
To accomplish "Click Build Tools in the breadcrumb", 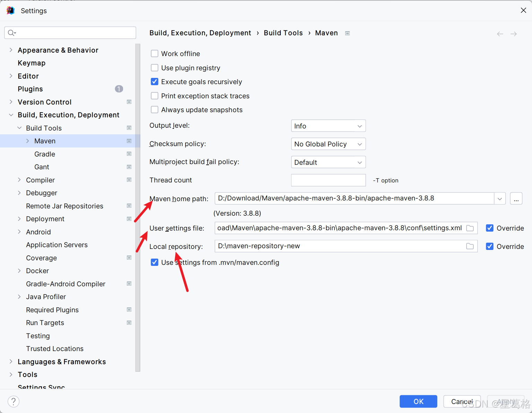I will tap(283, 33).
